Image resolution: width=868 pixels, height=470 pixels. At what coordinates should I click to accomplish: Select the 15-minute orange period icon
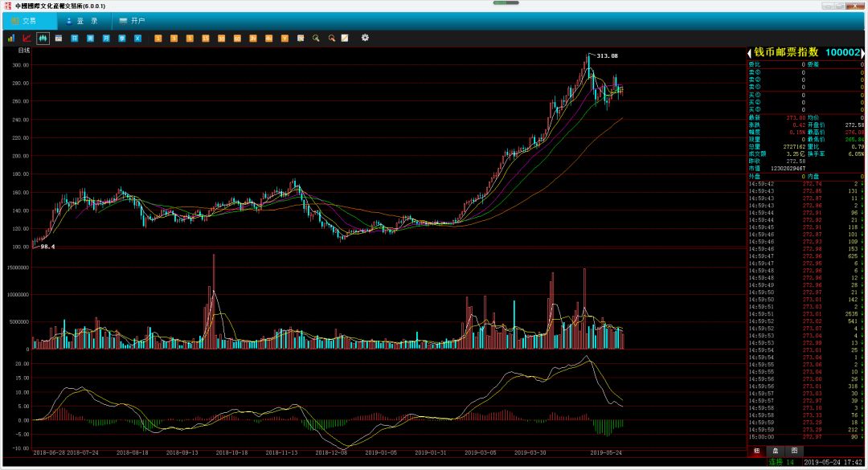pos(206,39)
